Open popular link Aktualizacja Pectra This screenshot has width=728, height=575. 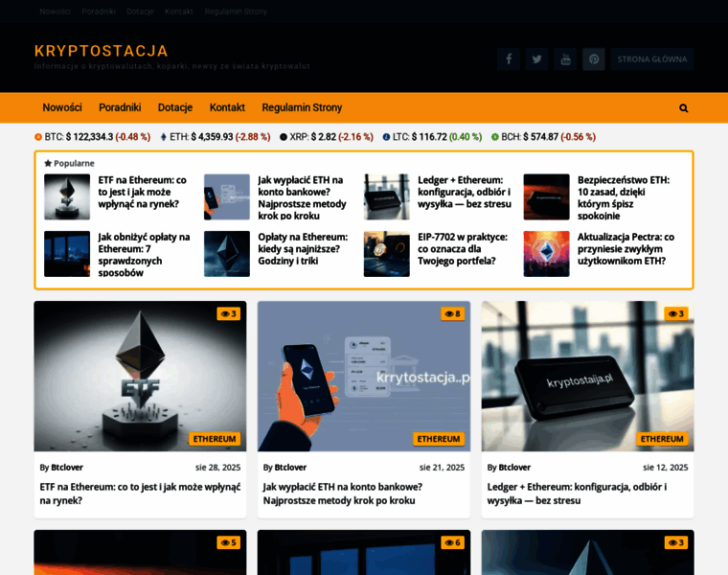(626, 249)
